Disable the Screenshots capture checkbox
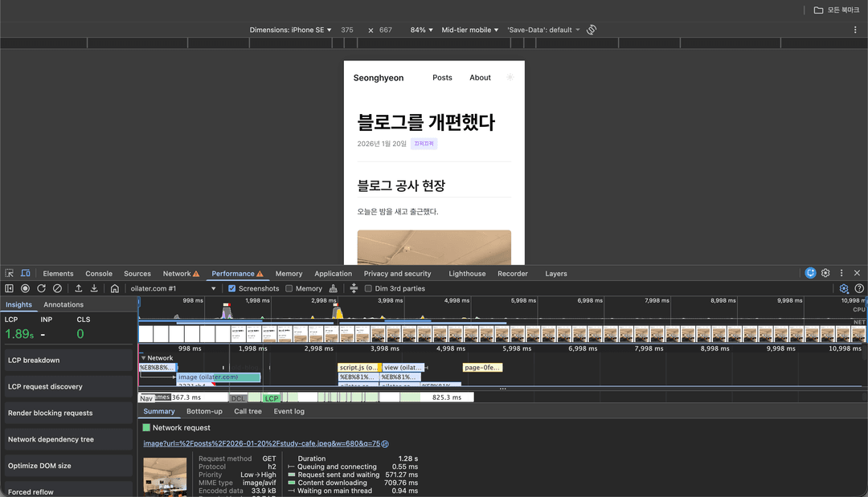 (x=232, y=288)
